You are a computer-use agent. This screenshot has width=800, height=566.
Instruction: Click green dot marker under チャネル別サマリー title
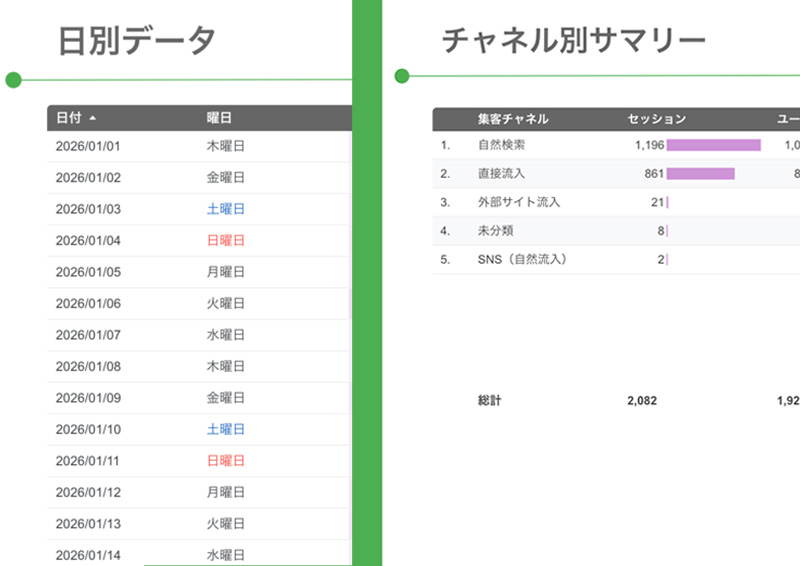pyautogui.click(x=402, y=75)
